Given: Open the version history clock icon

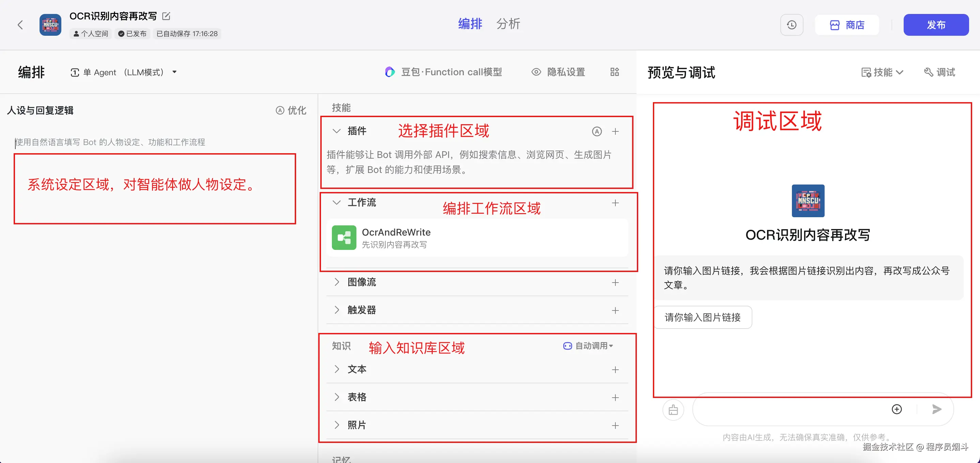Looking at the screenshot, I should (x=791, y=25).
